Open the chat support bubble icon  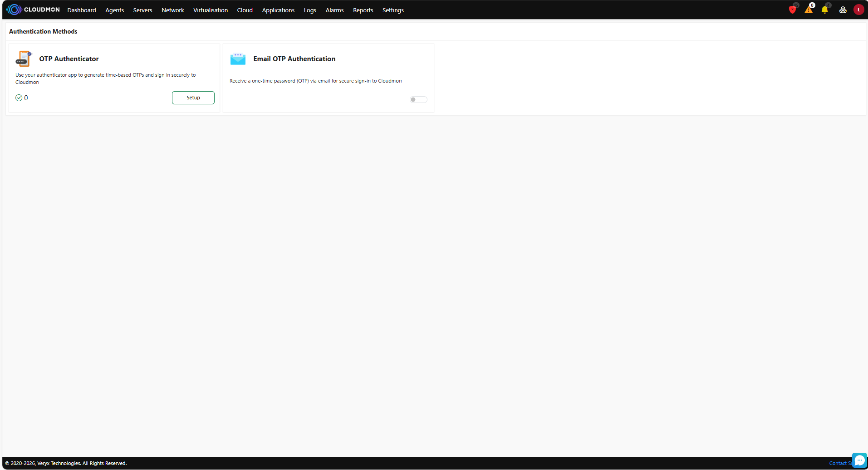coord(859,460)
